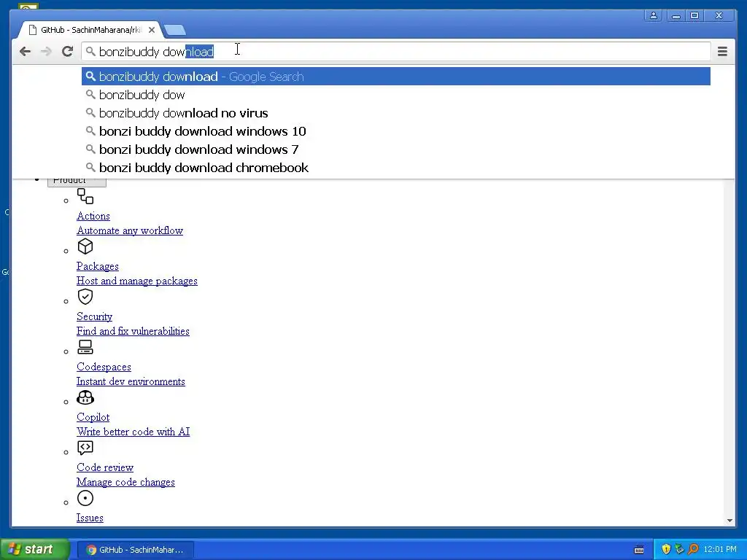747x560 pixels.
Task: Open the 'Code review' link
Action: pos(105,467)
